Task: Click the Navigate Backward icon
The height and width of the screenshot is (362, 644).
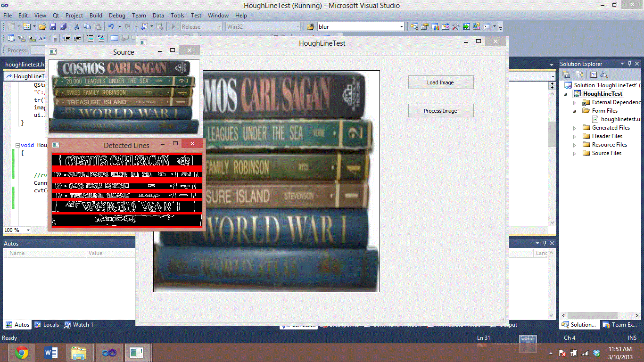Action: point(144,27)
